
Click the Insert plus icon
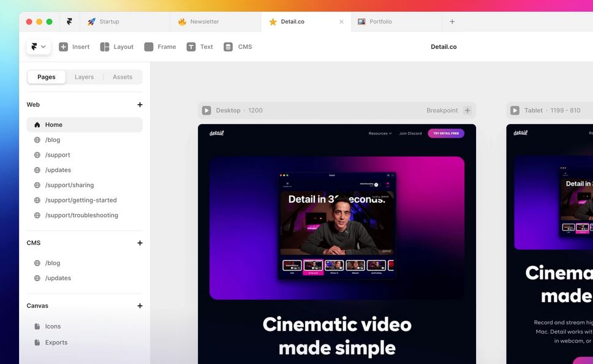click(64, 47)
